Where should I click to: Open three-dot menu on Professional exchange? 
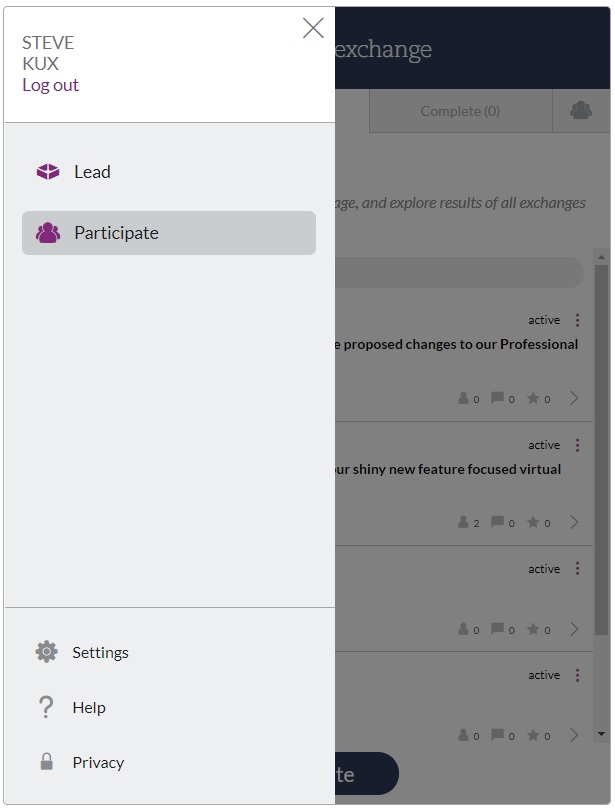point(577,320)
